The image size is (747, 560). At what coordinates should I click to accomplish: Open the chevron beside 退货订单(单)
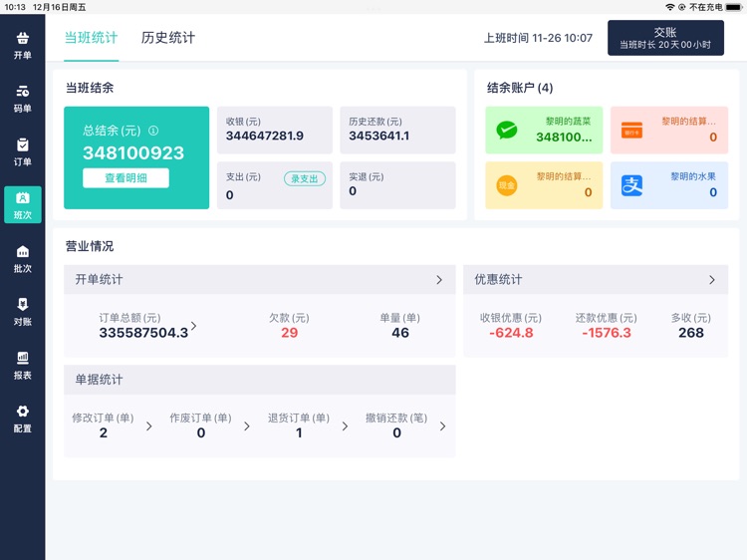click(345, 426)
